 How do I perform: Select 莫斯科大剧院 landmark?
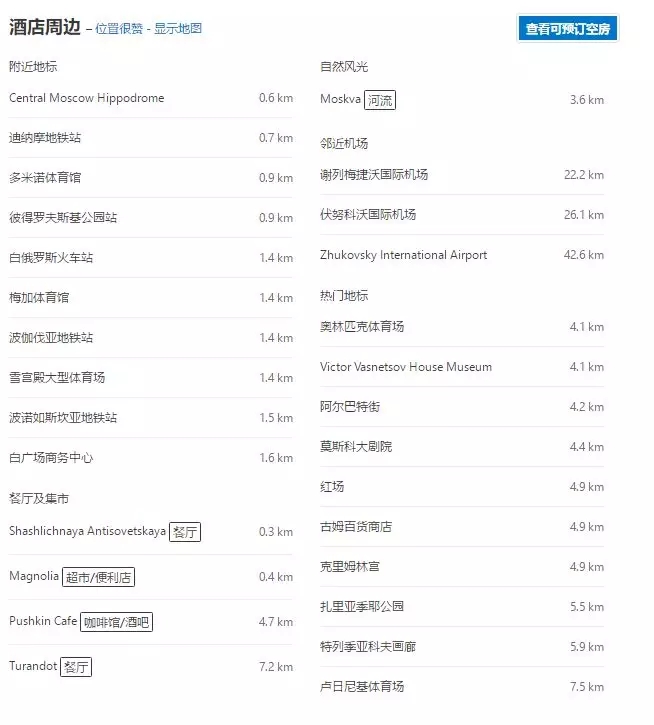[356, 447]
